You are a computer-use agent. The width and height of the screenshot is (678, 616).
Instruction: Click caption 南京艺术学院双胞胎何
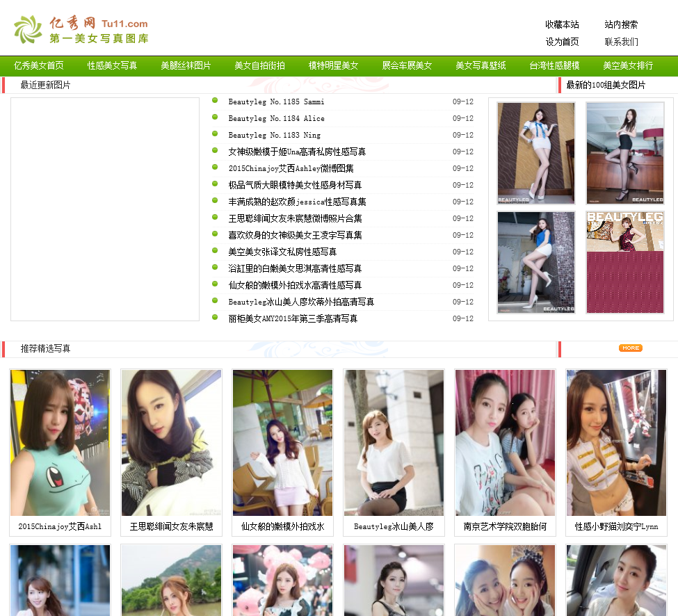point(505,526)
